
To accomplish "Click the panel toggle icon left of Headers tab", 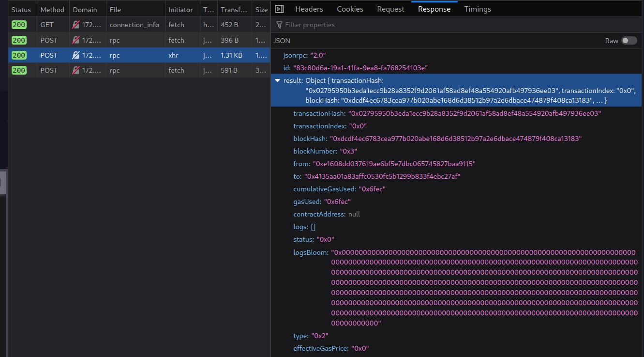I will [x=279, y=9].
